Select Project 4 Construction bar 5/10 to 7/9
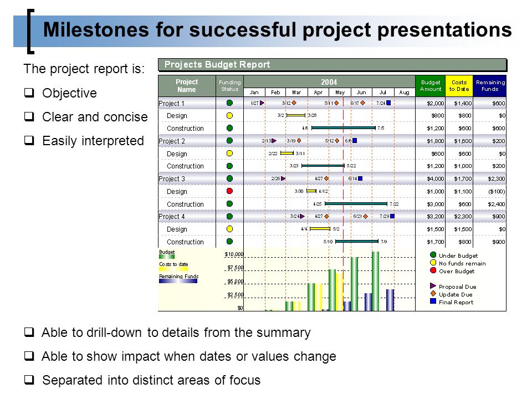The width and height of the screenshot is (532, 399). (357, 242)
